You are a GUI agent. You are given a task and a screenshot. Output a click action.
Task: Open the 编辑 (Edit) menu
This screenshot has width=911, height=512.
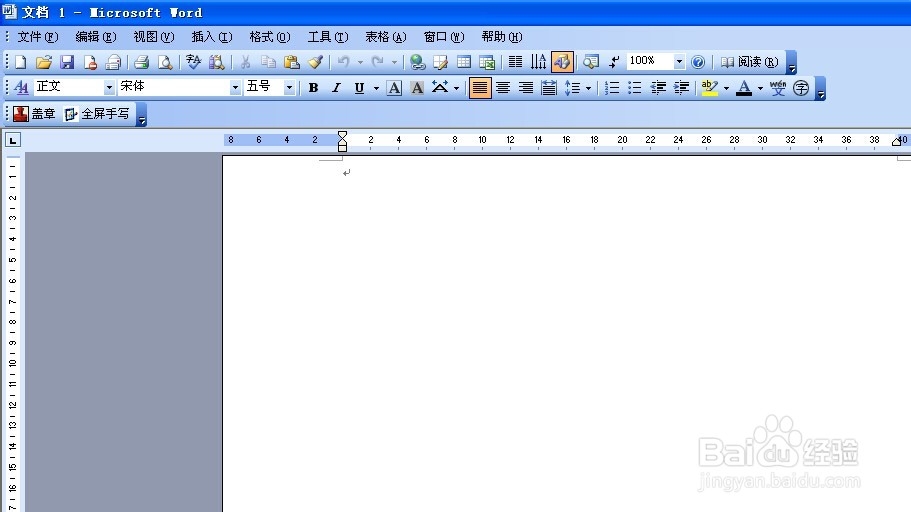click(96, 37)
